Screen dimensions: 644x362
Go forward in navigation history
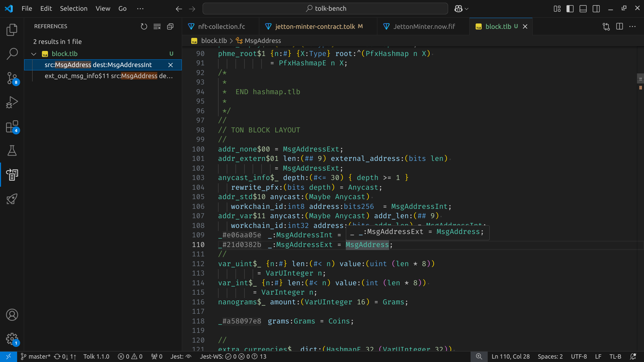(x=192, y=9)
